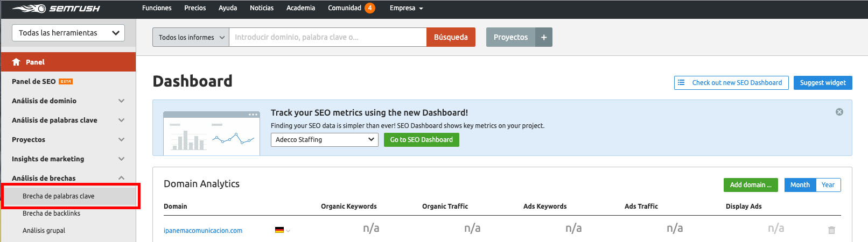
Task: Click the Dashboard page heading
Action: [193, 81]
